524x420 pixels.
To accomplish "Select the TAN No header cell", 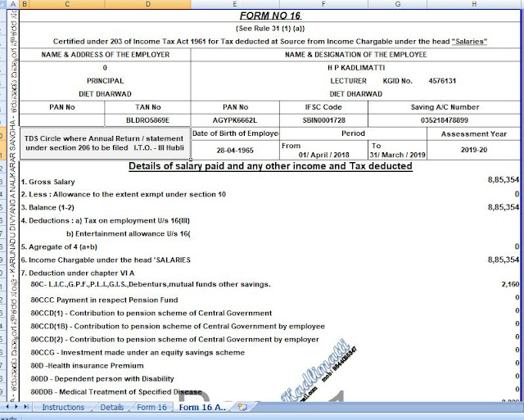I will [x=147, y=107].
